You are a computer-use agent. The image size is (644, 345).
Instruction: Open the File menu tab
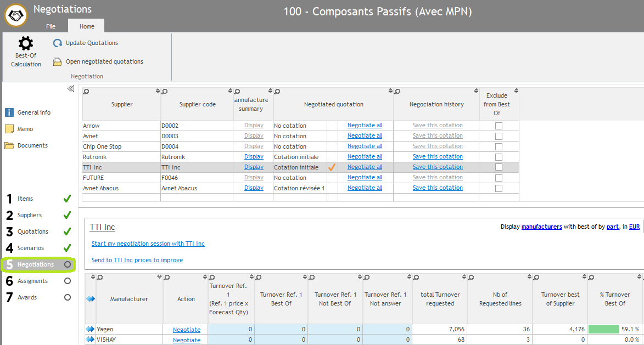(x=51, y=26)
